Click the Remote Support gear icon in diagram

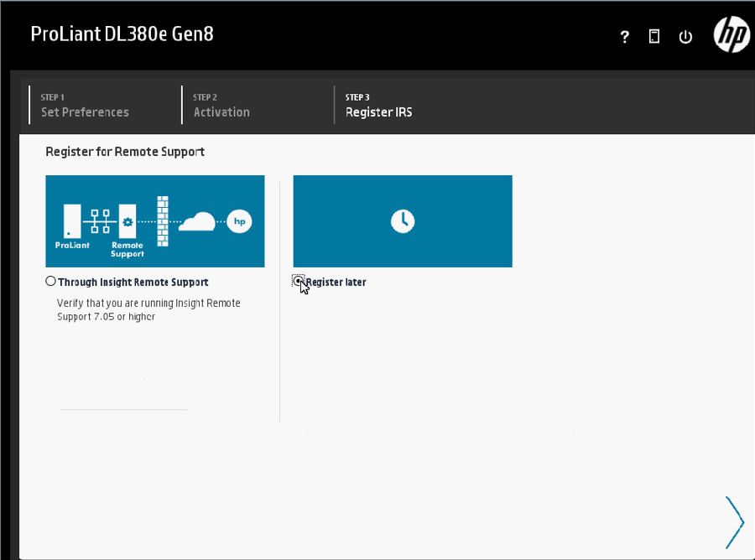click(128, 222)
